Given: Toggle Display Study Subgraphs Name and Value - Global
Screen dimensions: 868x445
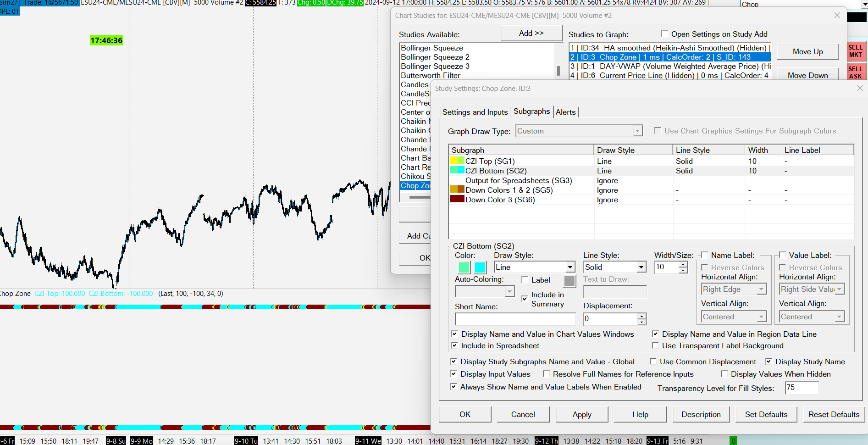Looking at the screenshot, I should 454,362.
